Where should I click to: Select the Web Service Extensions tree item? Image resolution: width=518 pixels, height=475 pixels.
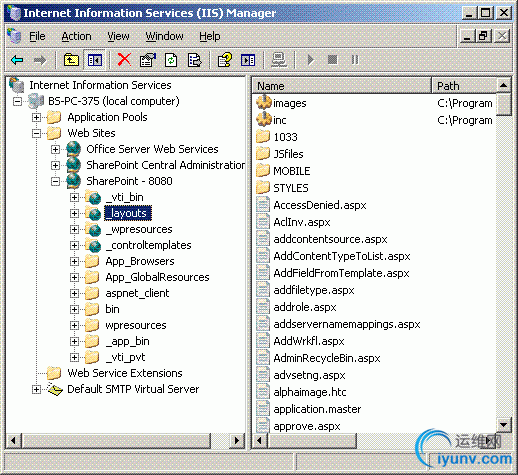pyautogui.click(x=125, y=373)
